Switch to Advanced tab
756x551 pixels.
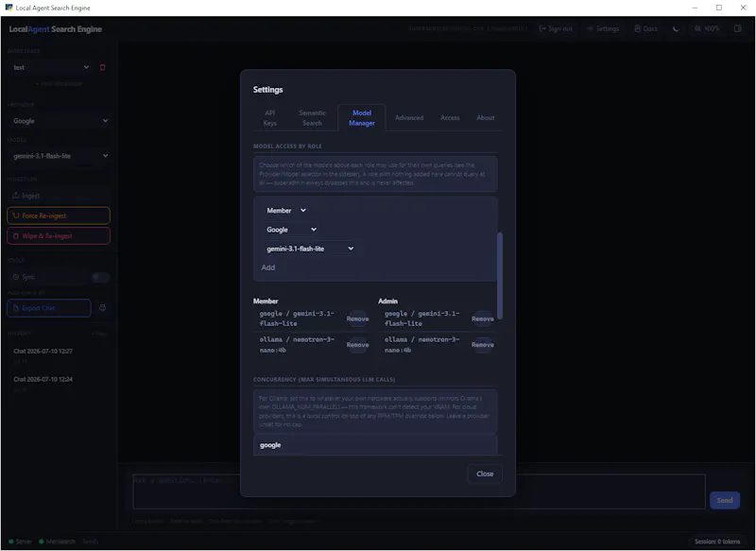click(409, 118)
